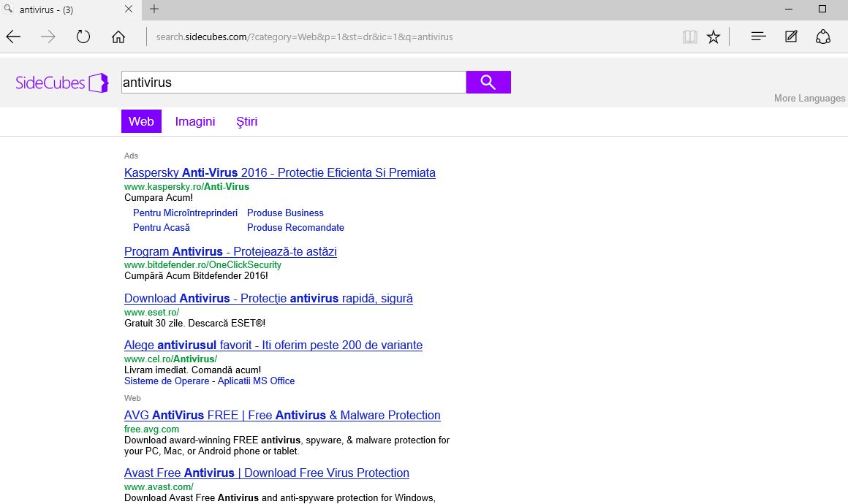The image size is (848, 504).
Task: Open Sisteme de Operare link
Action: point(167,381)
